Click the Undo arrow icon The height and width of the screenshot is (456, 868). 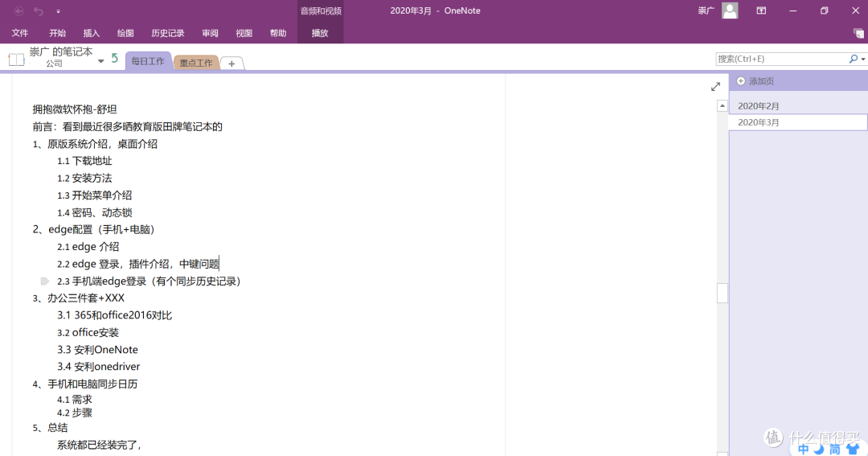[x=39, y=10]
